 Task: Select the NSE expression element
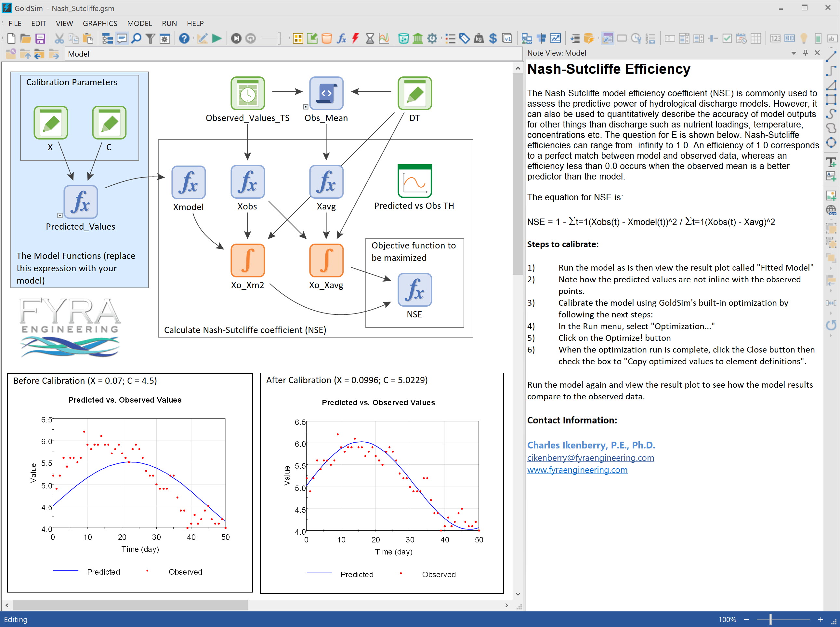point(414,289)
